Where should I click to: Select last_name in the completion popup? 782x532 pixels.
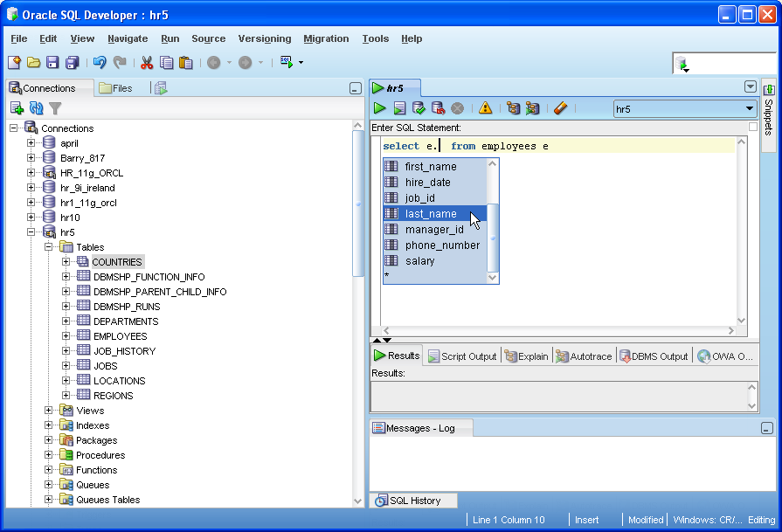[434, 213]
